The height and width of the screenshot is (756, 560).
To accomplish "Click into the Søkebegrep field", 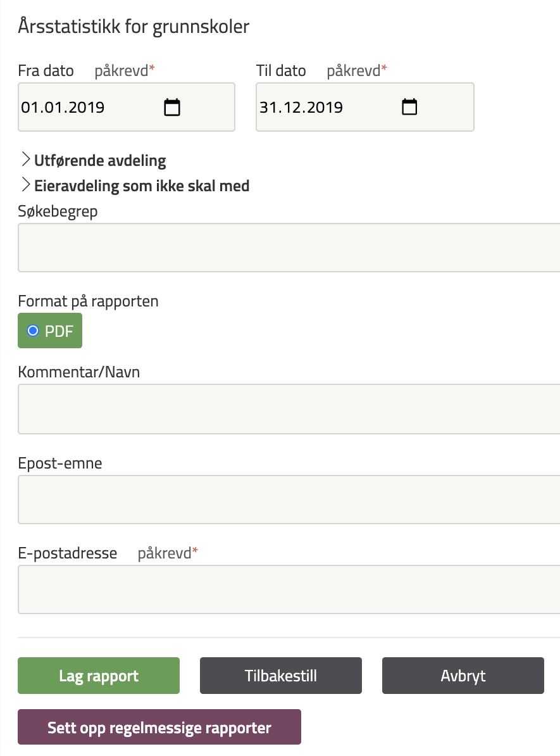I will click(x=289, y=248).
